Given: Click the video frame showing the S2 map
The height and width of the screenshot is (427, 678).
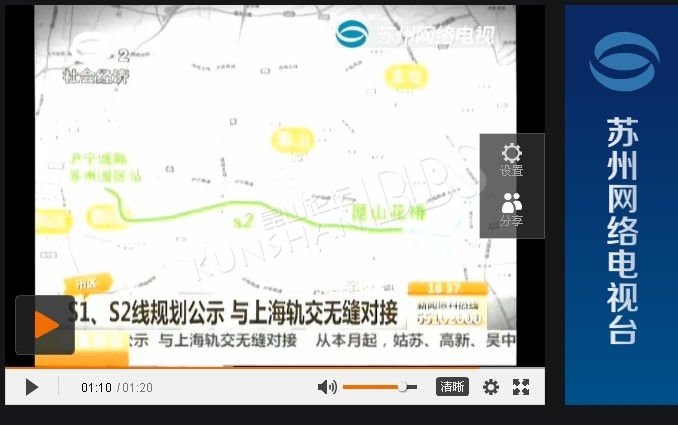Looking at the screenshot, I should click(x=275, y=185).
